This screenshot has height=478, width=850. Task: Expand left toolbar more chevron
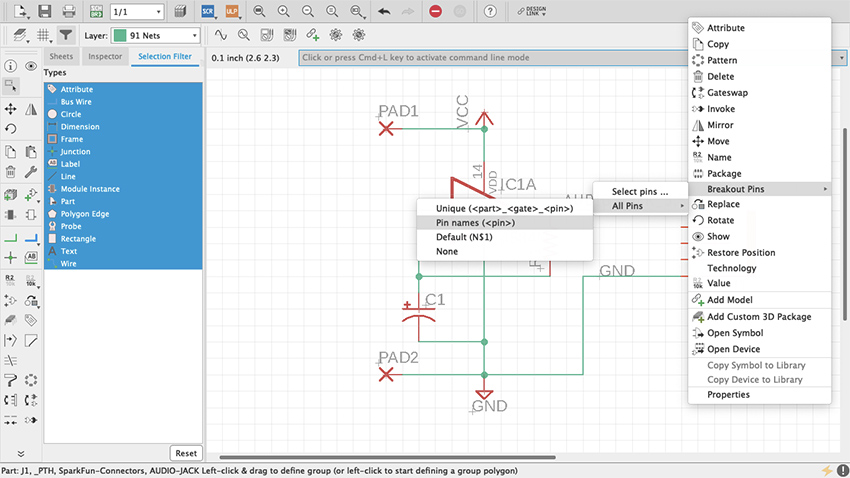pos(21,454)
